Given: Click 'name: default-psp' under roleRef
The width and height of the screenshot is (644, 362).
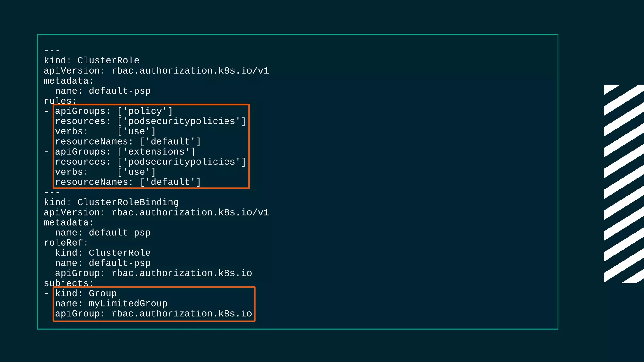Looking at the screenshot, I should [x=103, y=263].
